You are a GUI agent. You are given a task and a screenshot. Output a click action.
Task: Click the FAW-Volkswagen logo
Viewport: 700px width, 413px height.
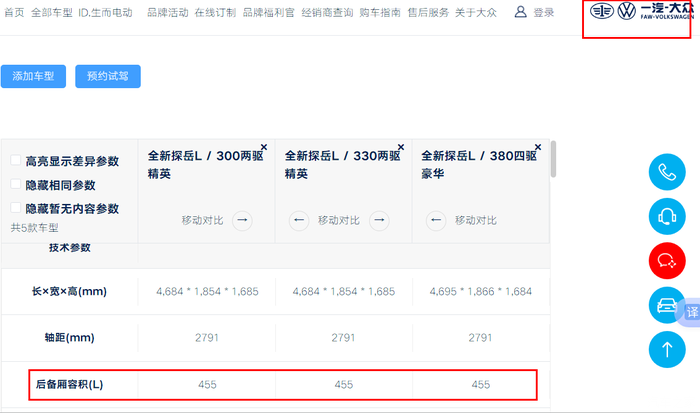pyautogui.click(x=640, y=12)
